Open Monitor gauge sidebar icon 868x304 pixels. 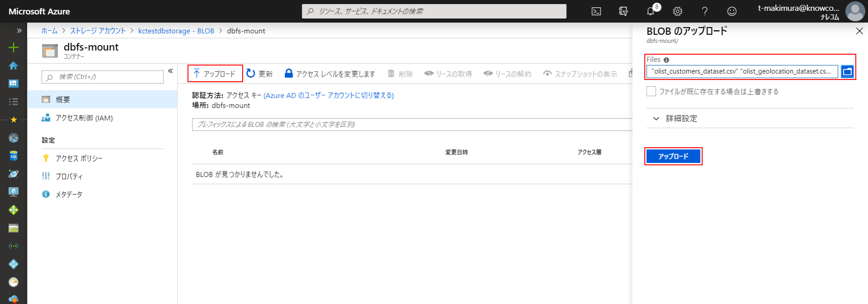14,282
